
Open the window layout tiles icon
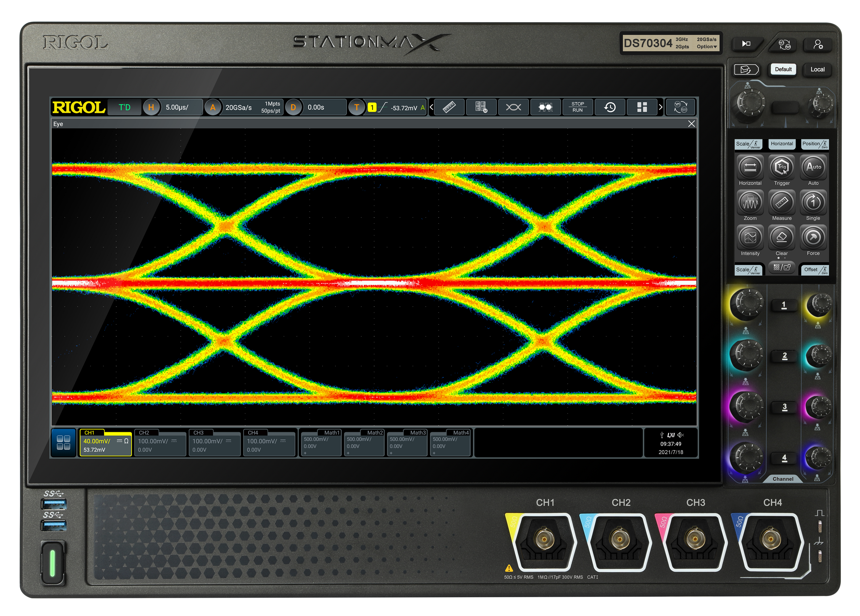click(642, 107)
